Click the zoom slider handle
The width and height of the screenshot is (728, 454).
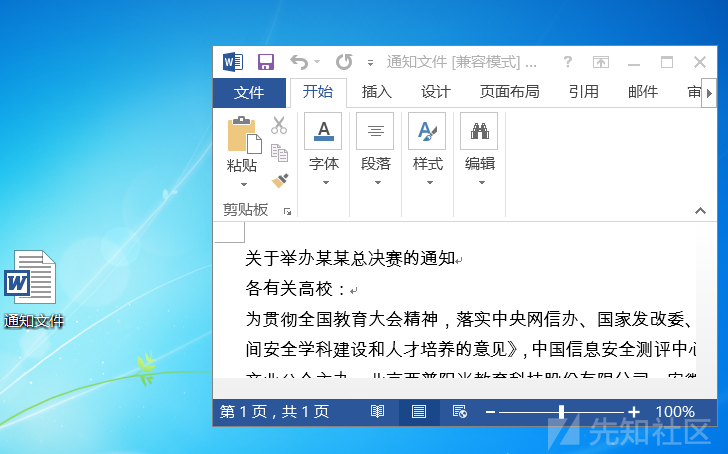(x=561, y=412)
